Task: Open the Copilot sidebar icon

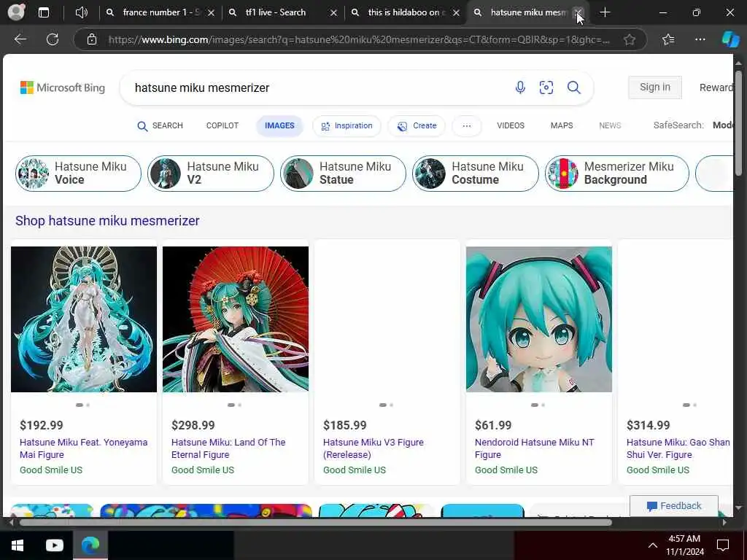Action: tap(730, 39)
